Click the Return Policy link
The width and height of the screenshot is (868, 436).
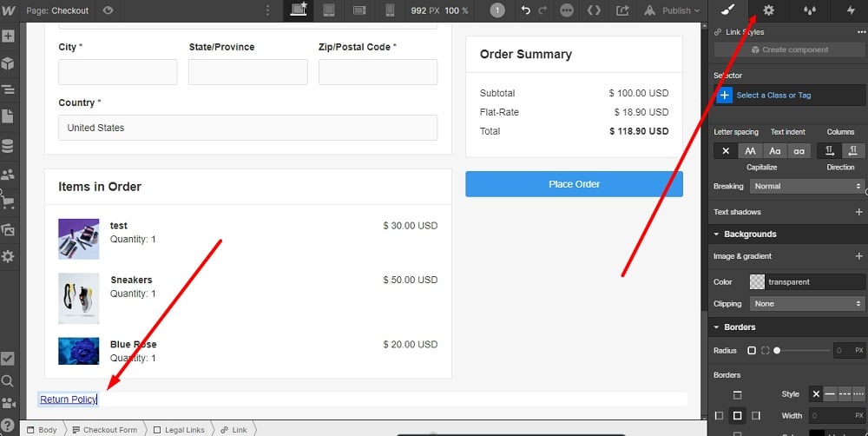[x=69, y=399]
